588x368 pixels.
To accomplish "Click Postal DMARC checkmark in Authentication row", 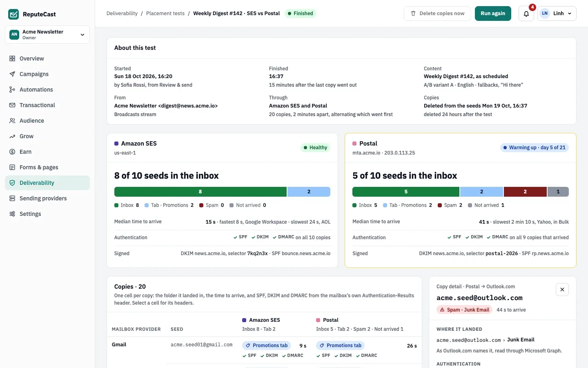I will (488, 237).
